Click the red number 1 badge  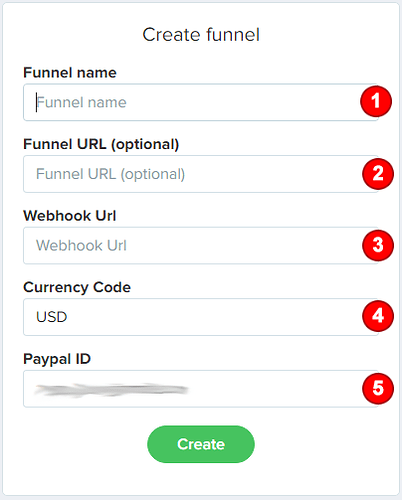tap(376, 101)
